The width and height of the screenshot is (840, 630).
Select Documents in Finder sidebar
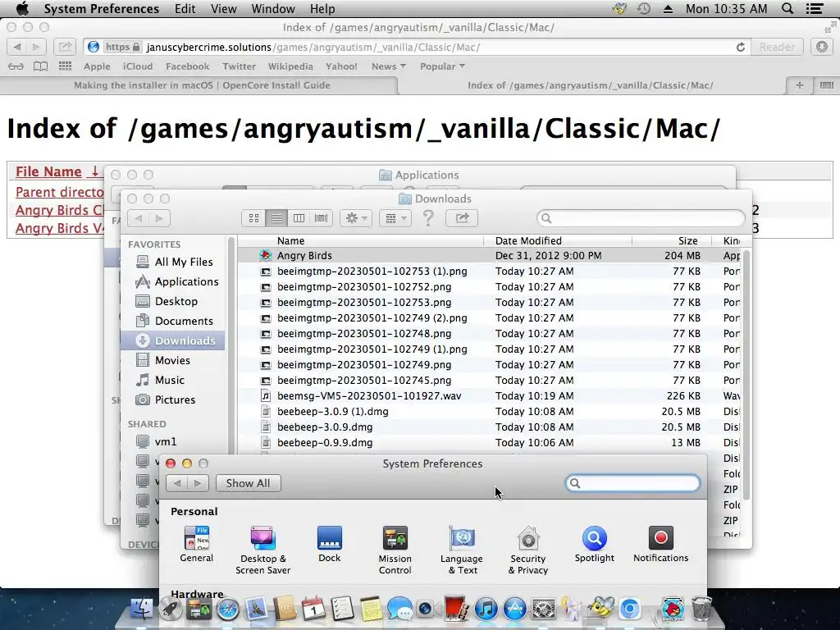(x=174, y=321)
